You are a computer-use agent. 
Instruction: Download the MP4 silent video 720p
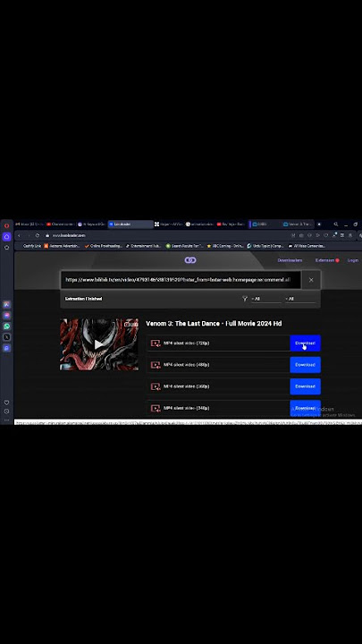pos(305,343)
